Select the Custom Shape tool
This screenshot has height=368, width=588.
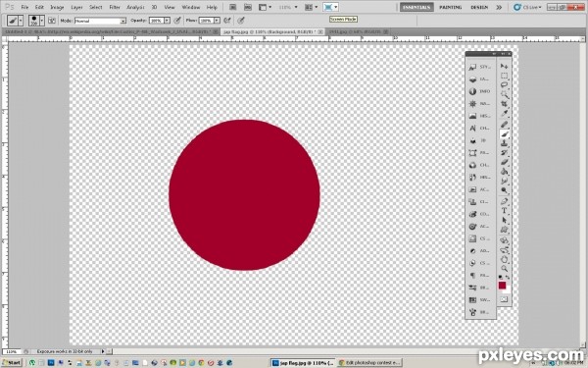pos(504,230)
